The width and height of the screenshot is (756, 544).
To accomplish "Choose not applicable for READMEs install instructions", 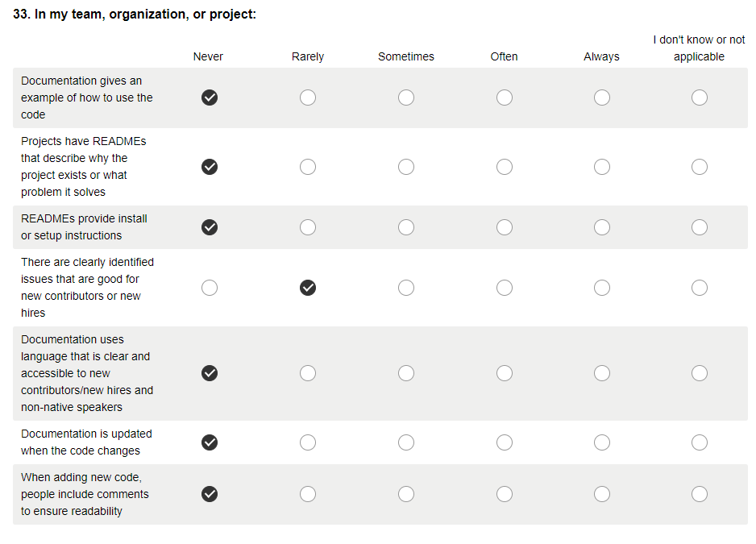I will click(700, 227).
